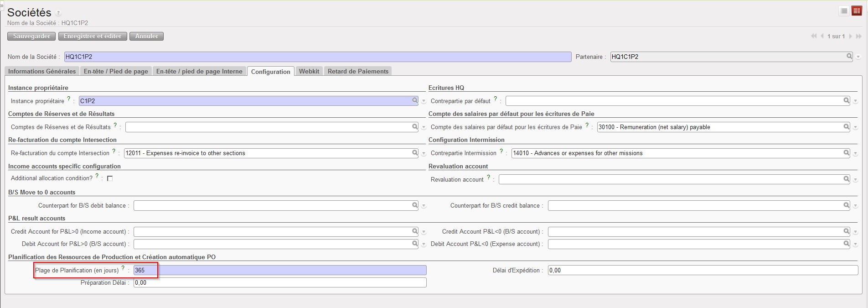Switch to Retard de Paiements tab
The height and width of the screenshot is (308, 868).
358,71
